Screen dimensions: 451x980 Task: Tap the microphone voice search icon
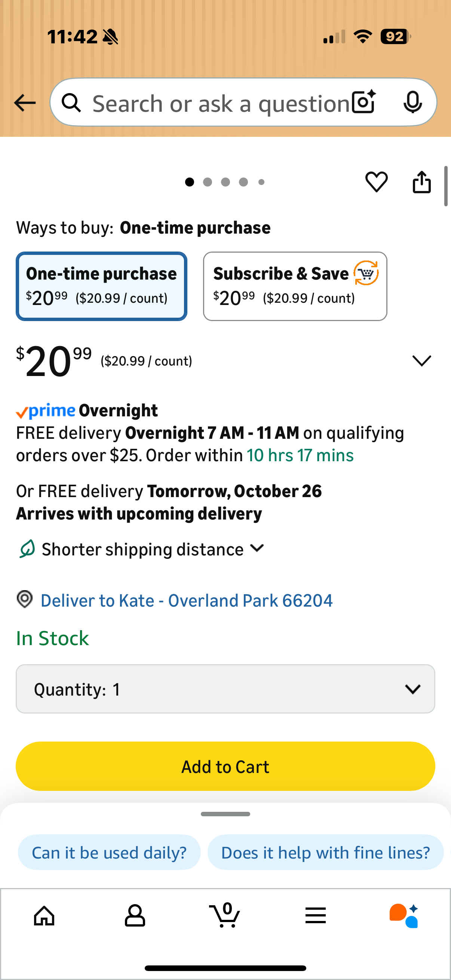(x=412, y=102)
